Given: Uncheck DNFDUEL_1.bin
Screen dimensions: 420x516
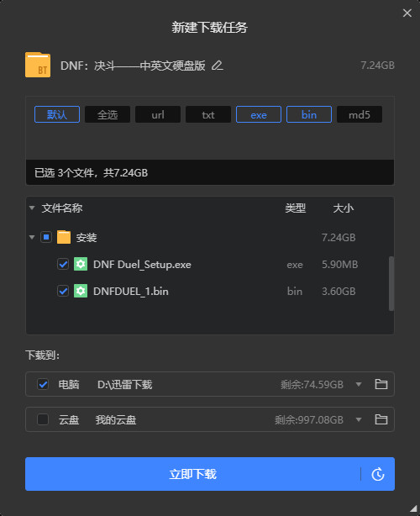Looking at the screenshot, I should pyautogui.click(x=63, y=291).
